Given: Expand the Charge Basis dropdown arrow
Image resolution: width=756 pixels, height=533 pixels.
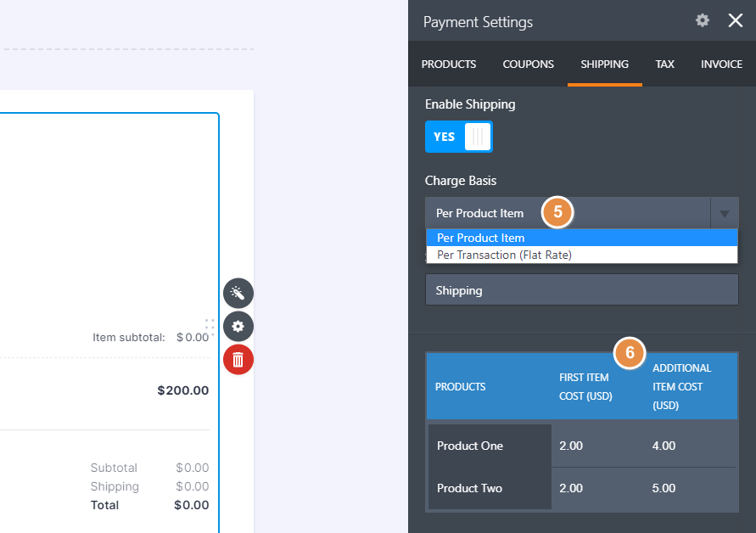Looking at the screenshot, I should coord(724,213).
